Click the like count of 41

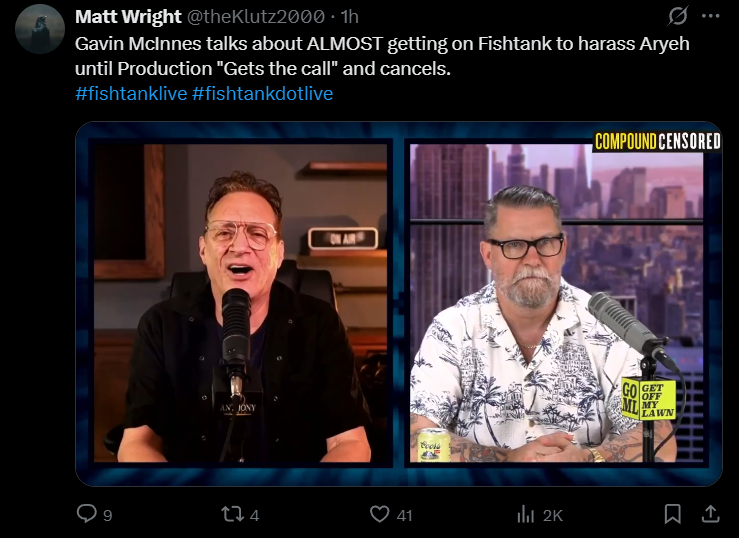pyautogui.click(x=404, y=515)
